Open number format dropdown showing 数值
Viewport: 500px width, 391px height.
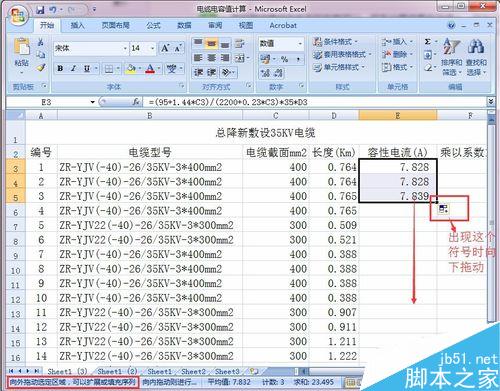pos(300,44)
